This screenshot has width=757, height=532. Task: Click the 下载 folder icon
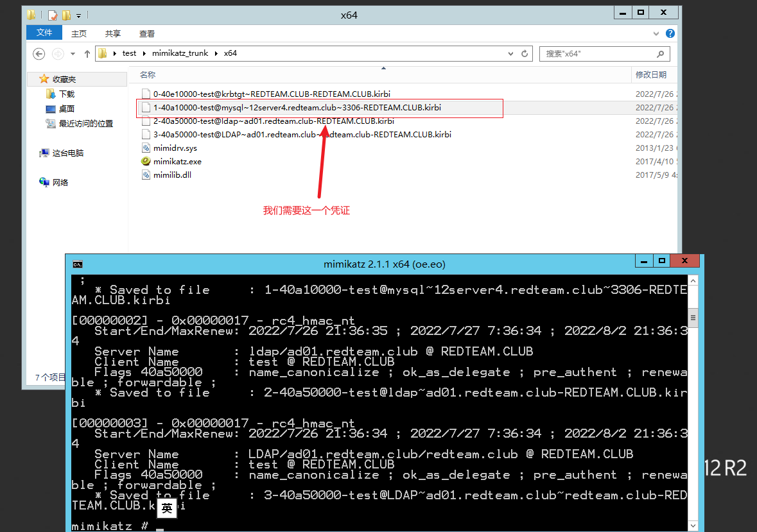(51, 94)
